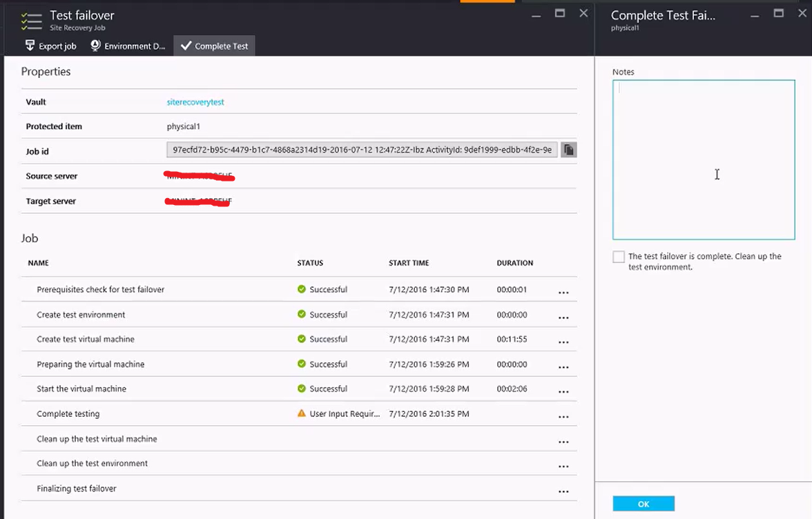Click inside the Notes text area

click(703, 159)
